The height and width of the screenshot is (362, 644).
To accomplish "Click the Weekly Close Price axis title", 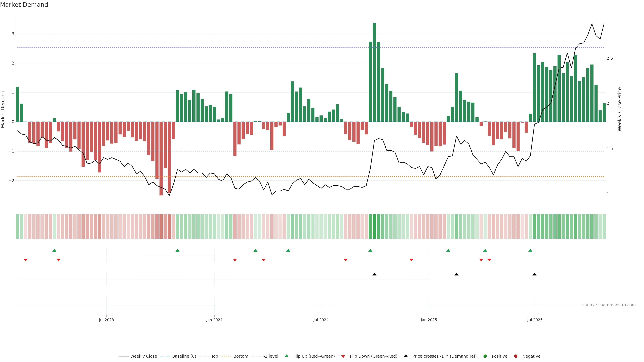I will pyautogui.click(x=619, y=109).
